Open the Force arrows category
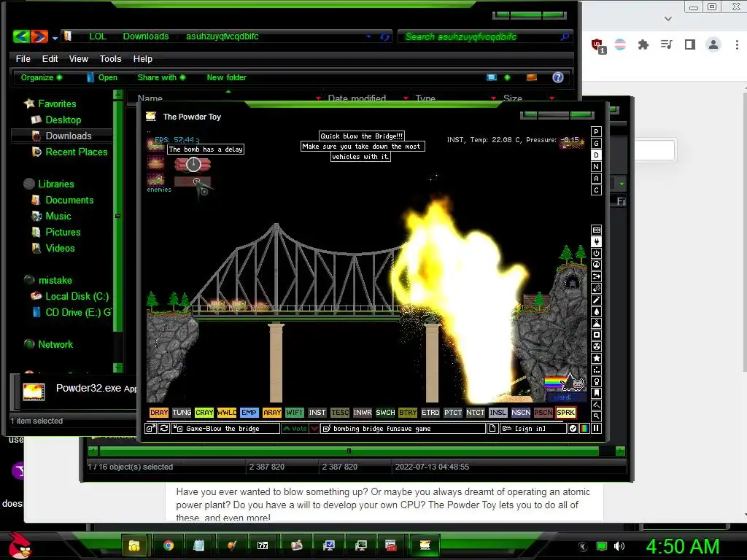 596,276
